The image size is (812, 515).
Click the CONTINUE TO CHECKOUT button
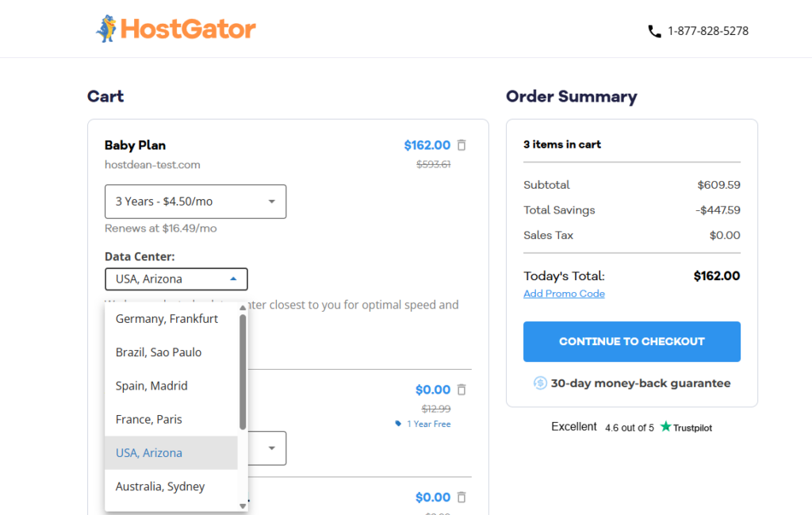pyautogui.click(x=631, y=341)
